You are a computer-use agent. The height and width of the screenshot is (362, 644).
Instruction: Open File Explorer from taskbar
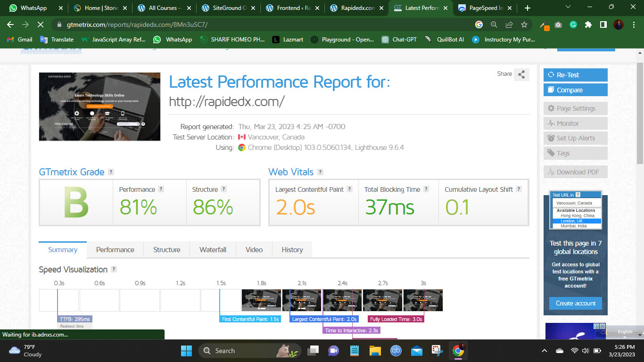click(375, 351)
